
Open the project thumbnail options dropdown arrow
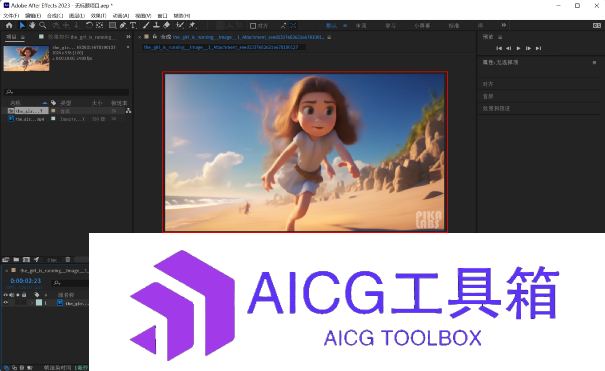point(128,47)
